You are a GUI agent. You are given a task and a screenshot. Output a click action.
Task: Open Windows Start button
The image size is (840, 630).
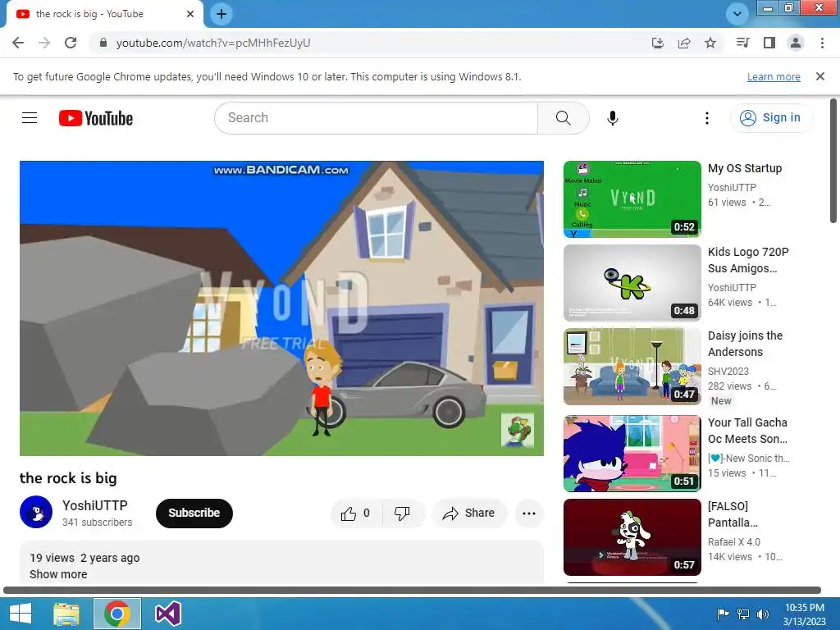click(x=21, y=614)
